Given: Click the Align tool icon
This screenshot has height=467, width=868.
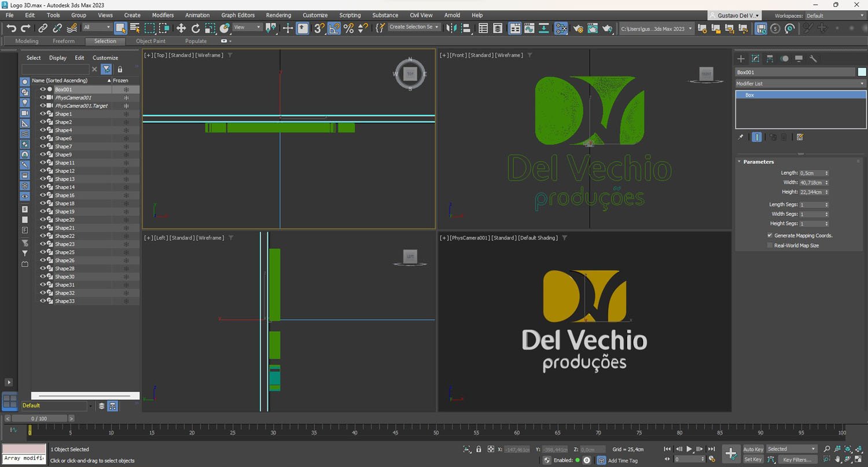Looking at the screenshot, I should tap(466, 28).
